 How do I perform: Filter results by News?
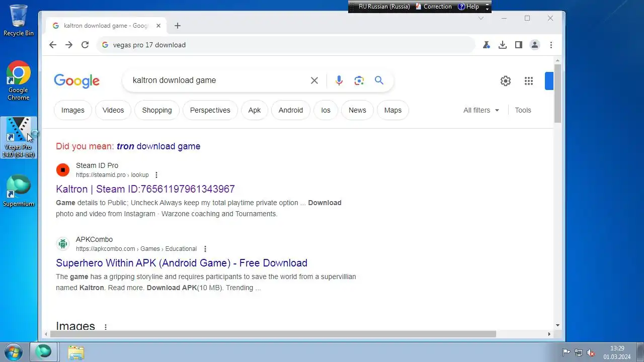(357, 110)
